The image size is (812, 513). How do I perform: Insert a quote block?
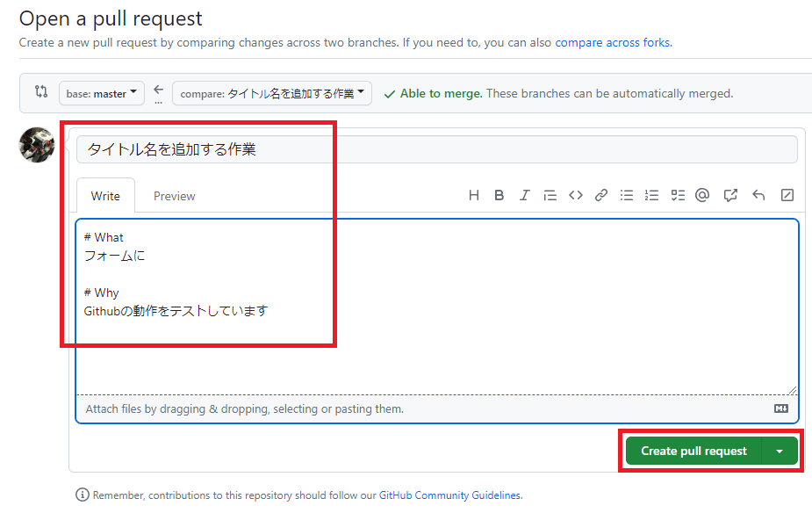(550, 195)
